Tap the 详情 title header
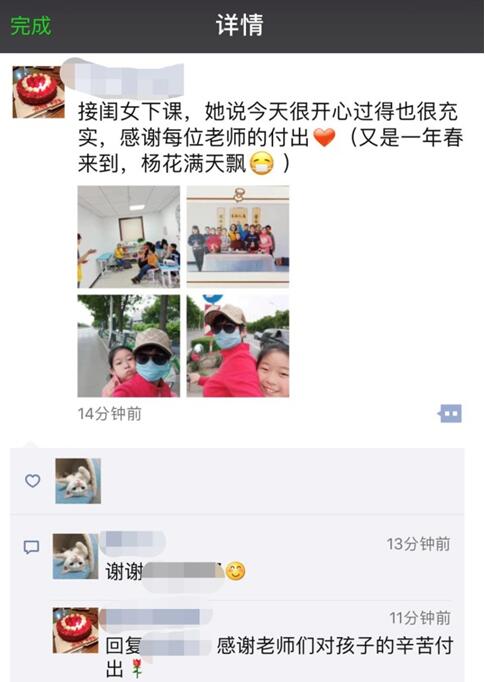The image size is (485, 682). pos(240,25)
